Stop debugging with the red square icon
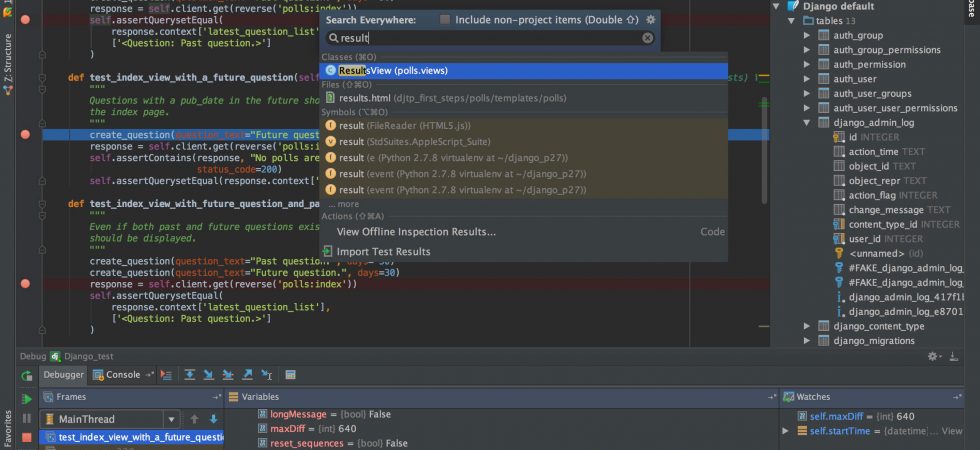Image resolution: width=980 pixels, height=450 pixels. 26,437
